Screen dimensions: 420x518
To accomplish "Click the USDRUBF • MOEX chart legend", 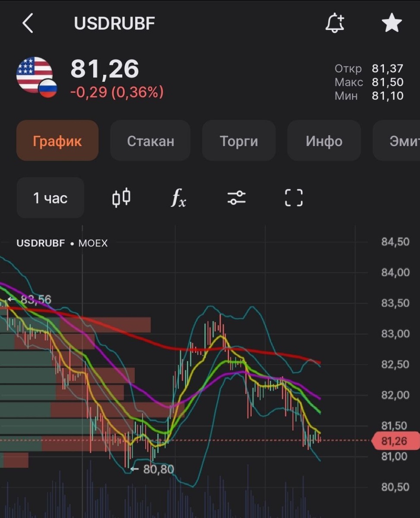I will point(62,243).
